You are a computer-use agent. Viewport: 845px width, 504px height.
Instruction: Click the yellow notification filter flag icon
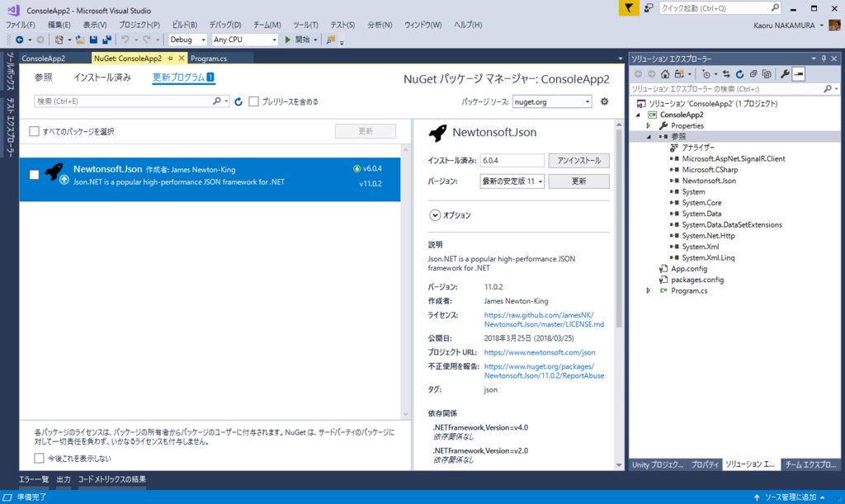click(x=628, y=8)
